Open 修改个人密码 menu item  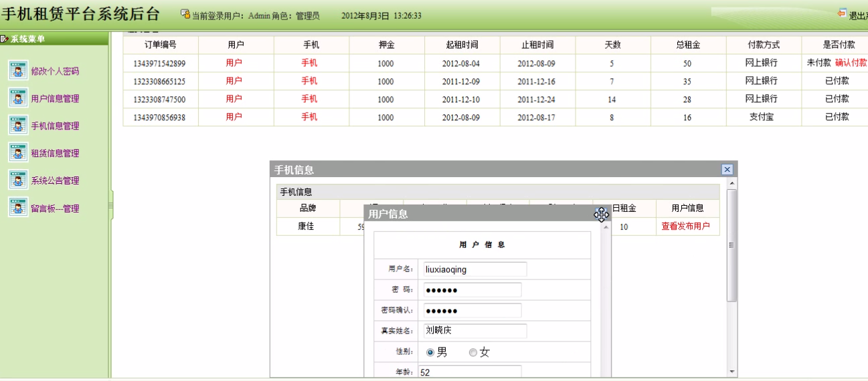tap(55, 71)
